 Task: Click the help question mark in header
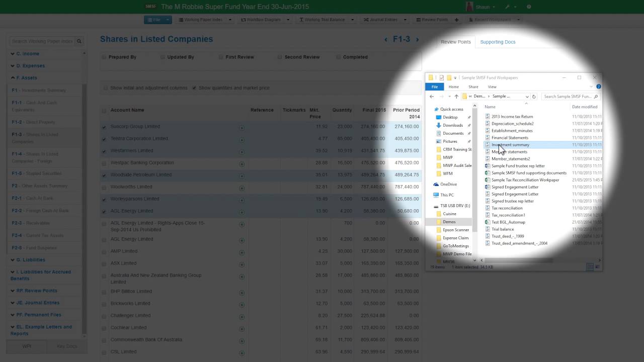[x=529, y=7]
